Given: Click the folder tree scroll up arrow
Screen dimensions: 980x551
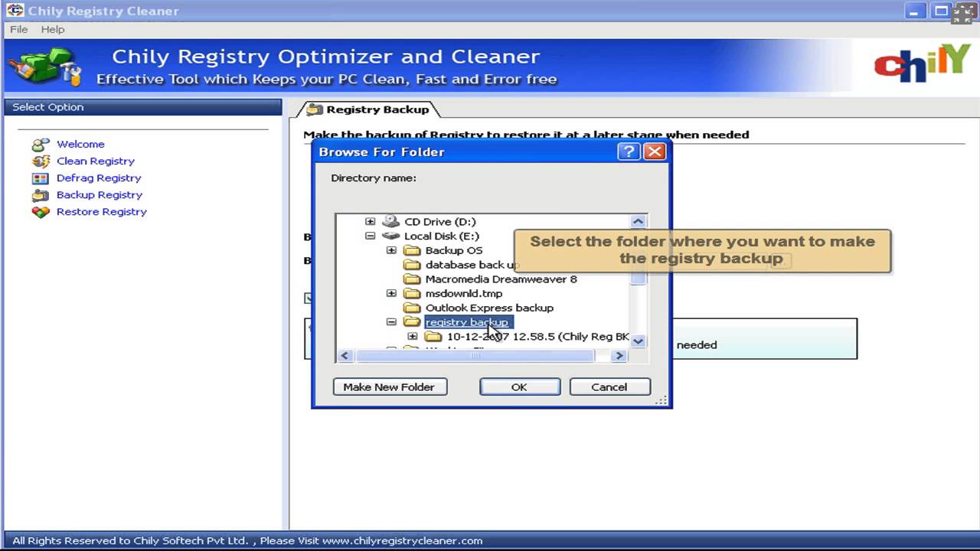Looking at the screenshot, I should (x=639, y=221).
